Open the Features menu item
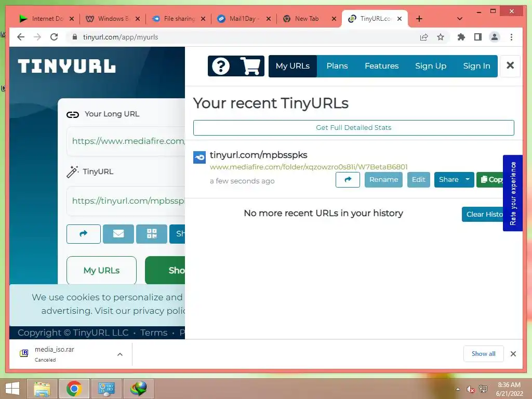This screenshot has width=532, height=399. [381, 66]
